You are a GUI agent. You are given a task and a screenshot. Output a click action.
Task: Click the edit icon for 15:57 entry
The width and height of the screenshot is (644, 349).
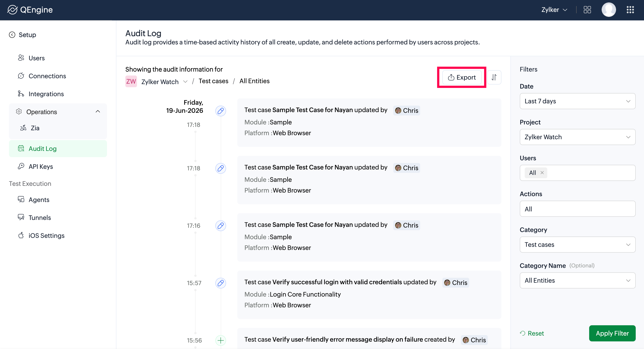(220, 283)
